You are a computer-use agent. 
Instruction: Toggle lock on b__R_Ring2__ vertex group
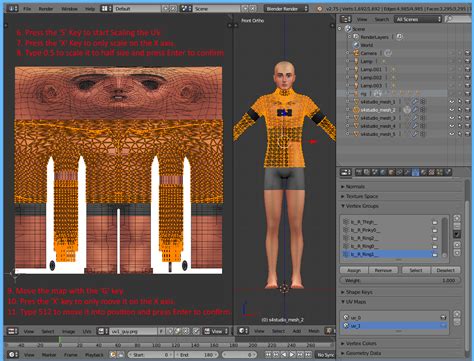click(x=435, y=238)
